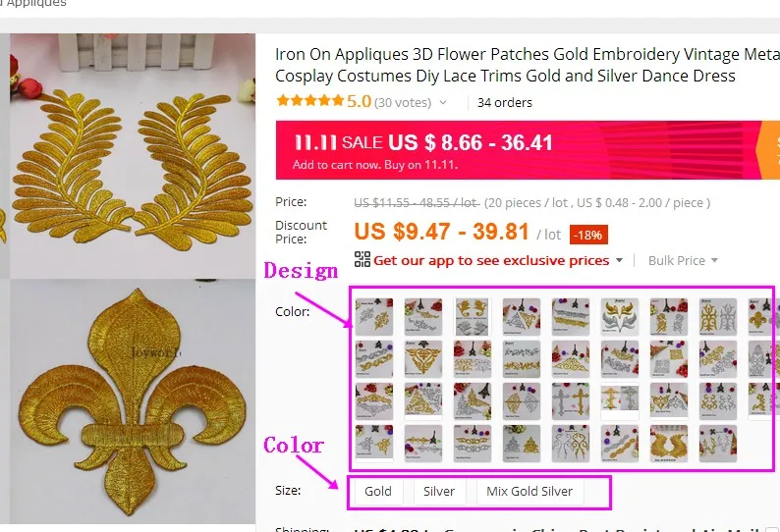Click the -18% discount badge
This screenshot has height=532, width=780.
click(588, 235)
